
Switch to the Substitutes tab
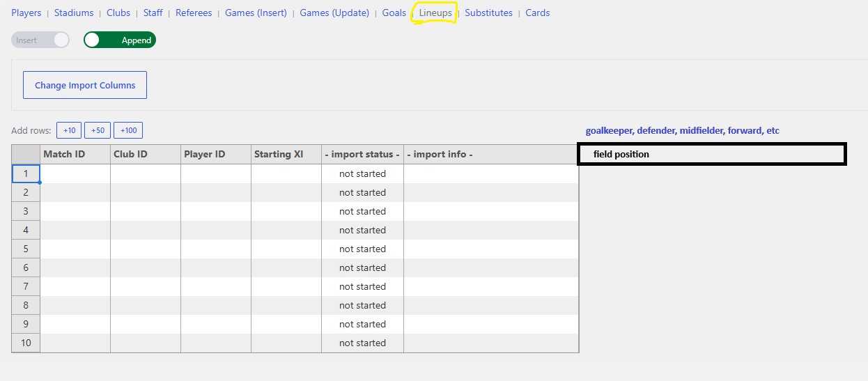coord(488,13)
